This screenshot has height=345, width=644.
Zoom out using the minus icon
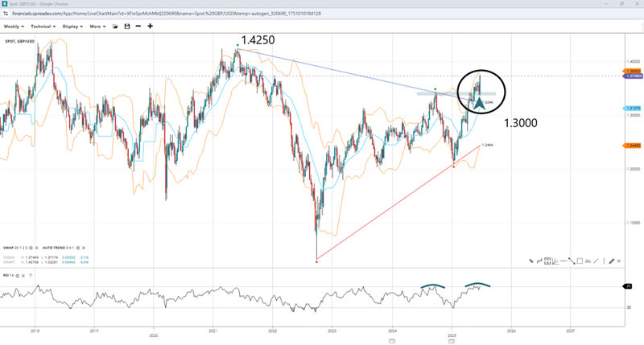[x=138, y=26]
